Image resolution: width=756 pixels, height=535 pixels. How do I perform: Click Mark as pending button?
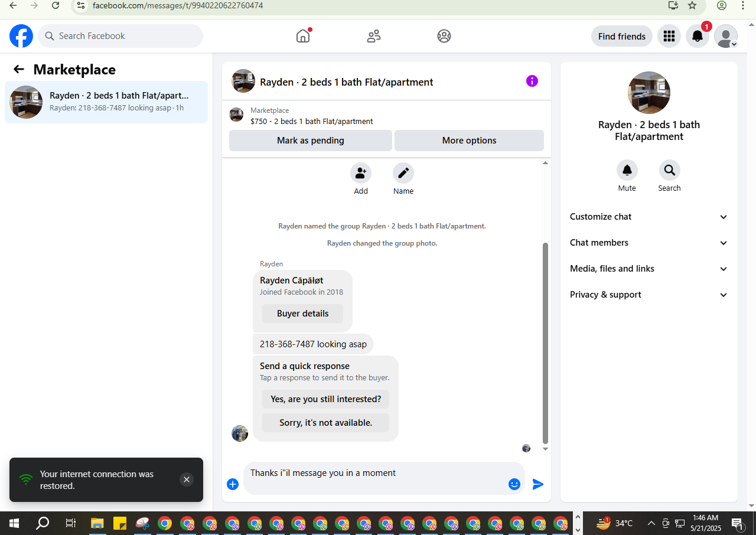(x=311, y=141)
